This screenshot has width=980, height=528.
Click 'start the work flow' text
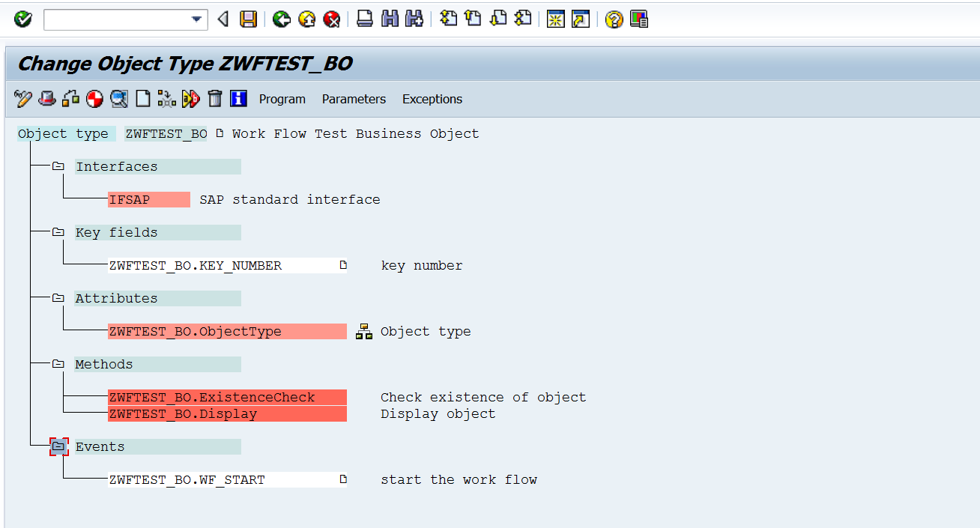click(459, 479)
